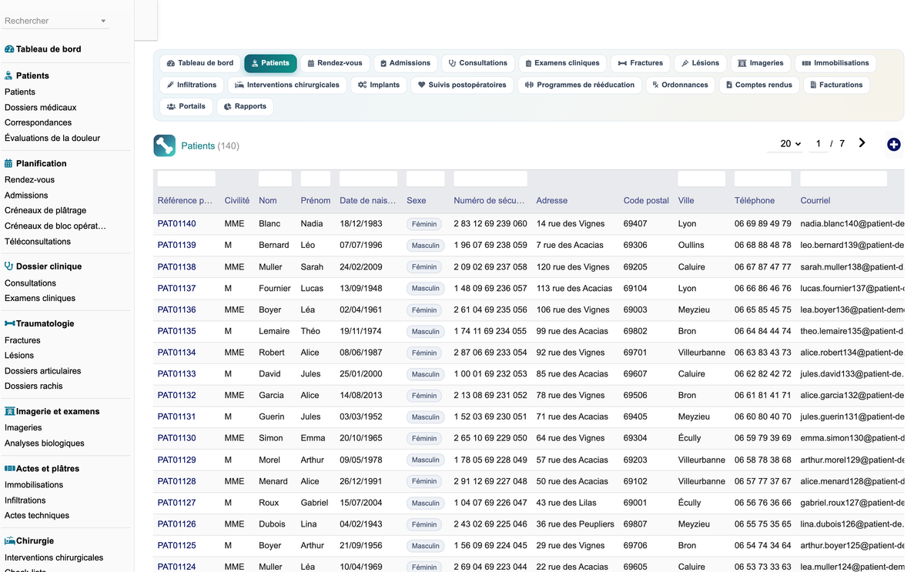Image resolution: width=924 pixels, height=572 pixels.
Task: Open the Facturations toolbar tab
Action: point(836,85)
